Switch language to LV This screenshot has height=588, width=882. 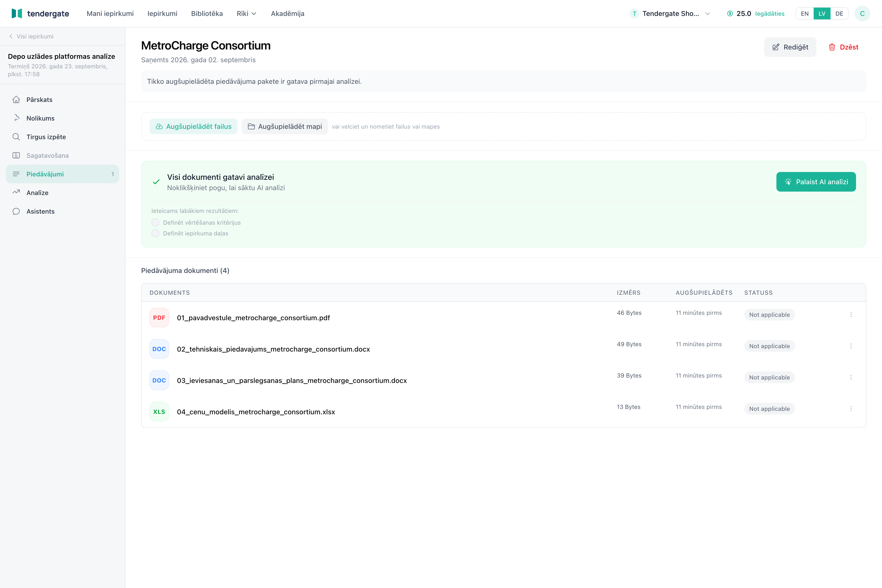tap(822, 13)
